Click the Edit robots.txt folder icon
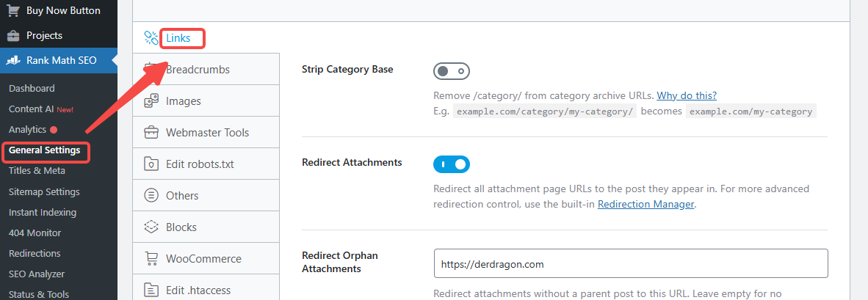The width and height of the screenshot is (868, 300). tap(151, 164)
